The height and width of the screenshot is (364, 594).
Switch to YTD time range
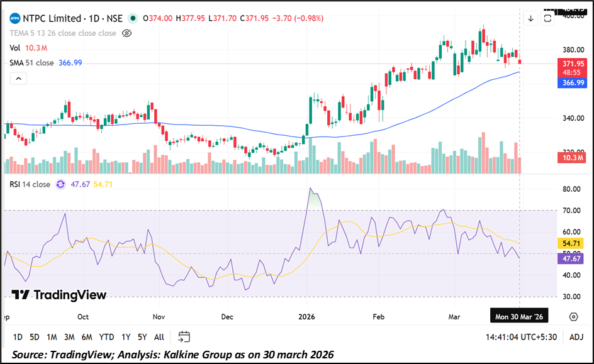[106, 337]
